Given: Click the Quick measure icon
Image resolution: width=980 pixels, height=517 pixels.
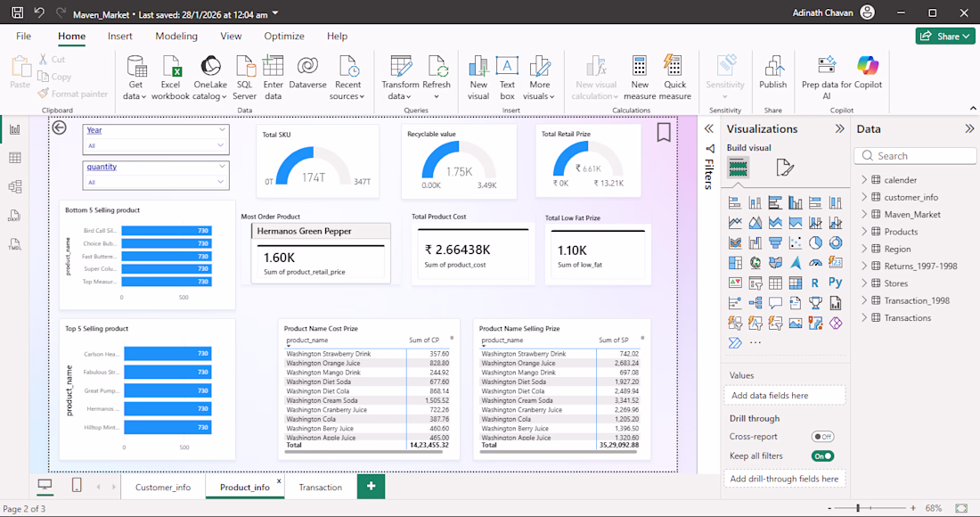Looking at the screenshot, I should click(674, 66).
